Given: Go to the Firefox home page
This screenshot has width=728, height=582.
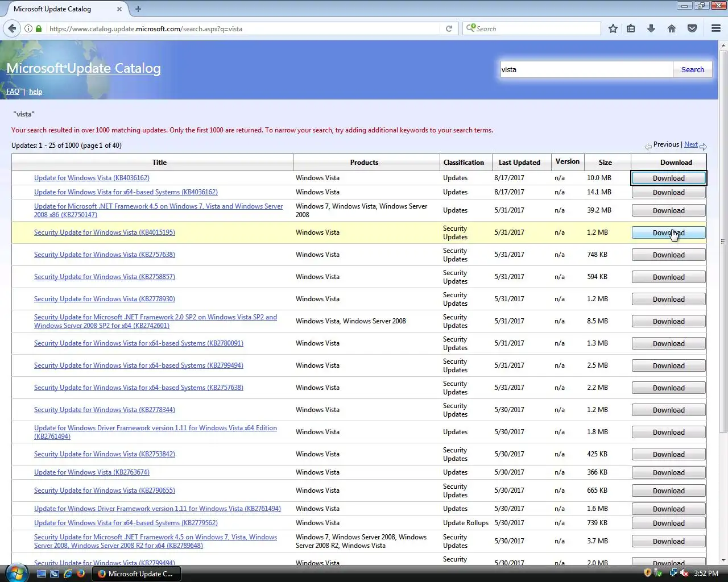Looking at the screenshot, I should [672, 28].
